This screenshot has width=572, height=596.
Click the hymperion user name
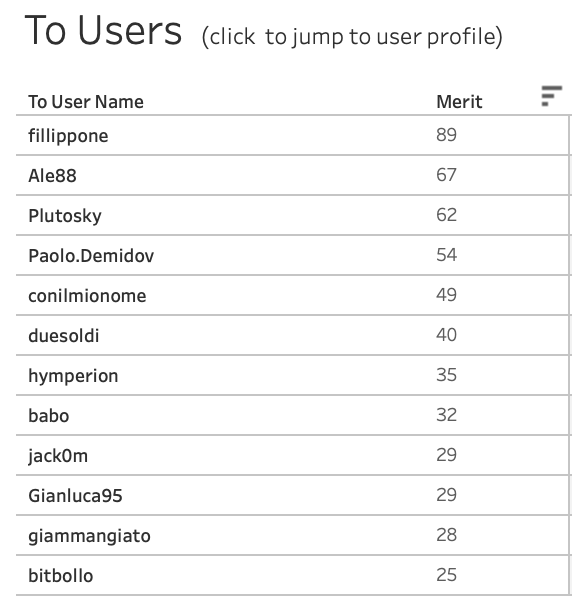73,376
